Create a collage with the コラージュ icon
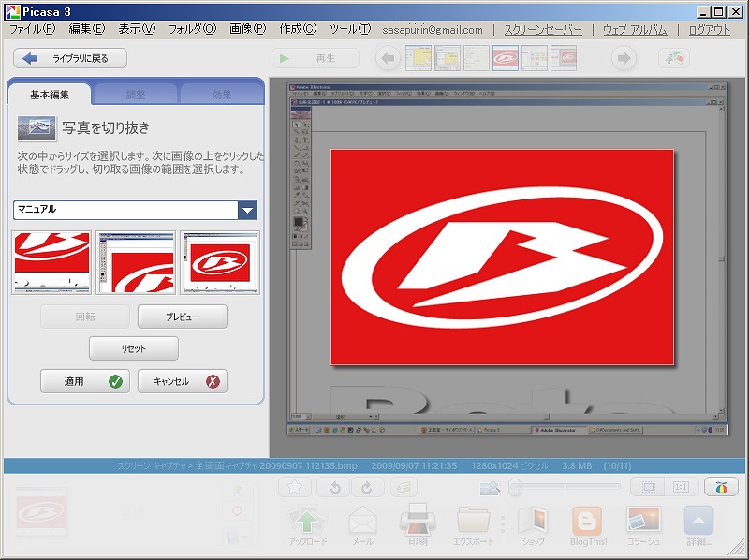The height and width of the screenshot is (560, 749). click(643, 525)
